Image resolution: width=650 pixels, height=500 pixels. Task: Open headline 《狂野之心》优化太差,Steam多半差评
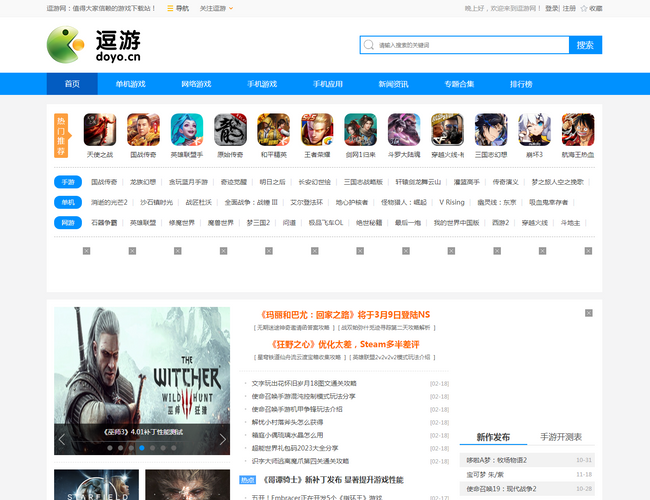coord(344,345)
